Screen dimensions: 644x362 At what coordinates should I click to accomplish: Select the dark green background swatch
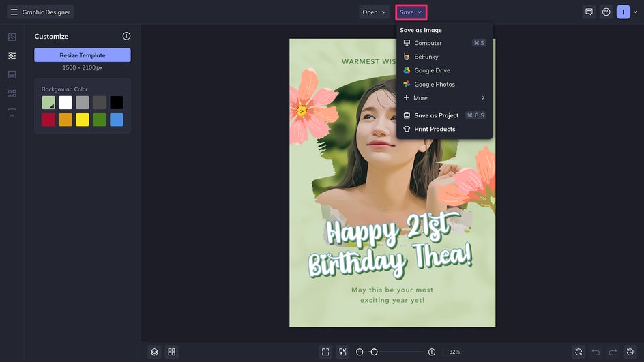[100, 120]
